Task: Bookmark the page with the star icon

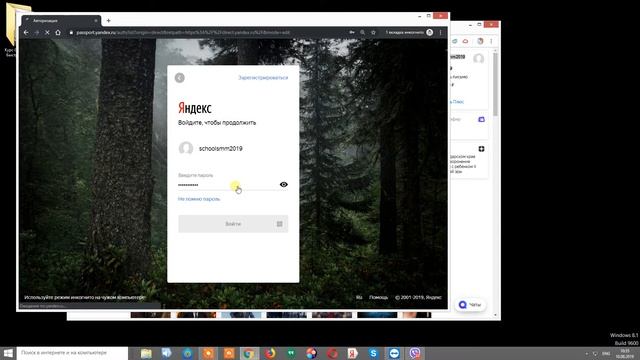Action: [373, 32]
